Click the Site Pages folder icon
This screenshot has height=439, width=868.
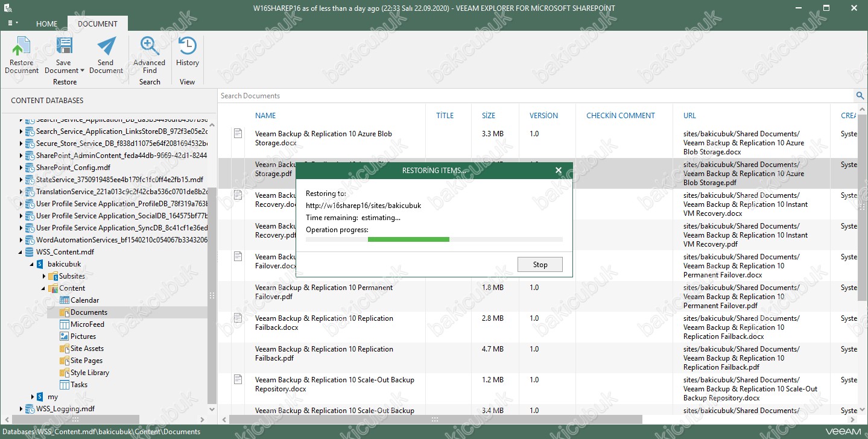[x=65, y=361]
